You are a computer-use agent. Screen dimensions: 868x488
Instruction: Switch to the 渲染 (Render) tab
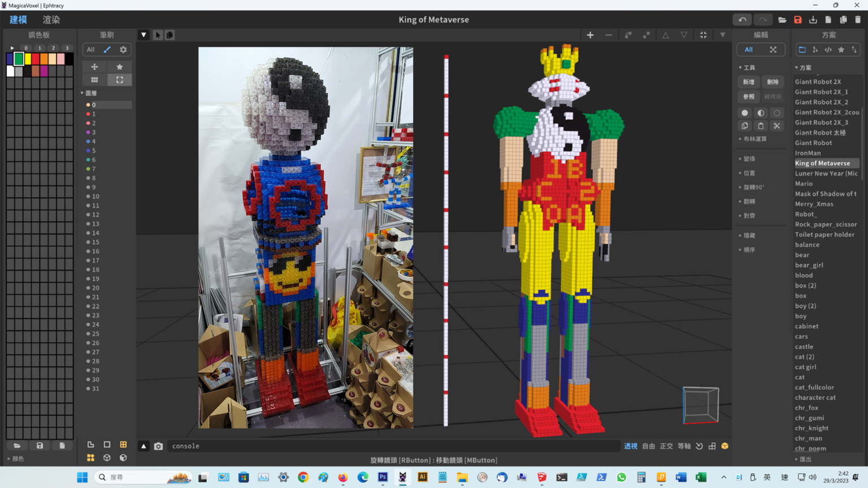[51, 20]
